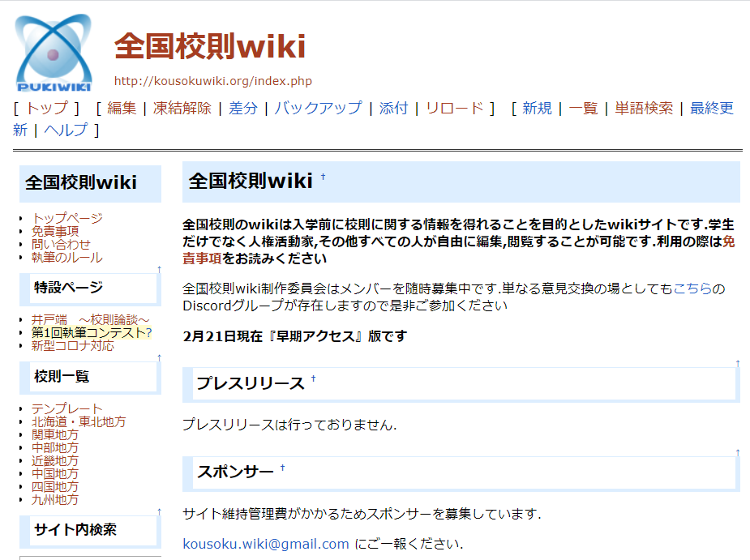This screenshot has height=560, width=750.
Task: Open the ヘルプ help link
Action: [x=66, y=130]
